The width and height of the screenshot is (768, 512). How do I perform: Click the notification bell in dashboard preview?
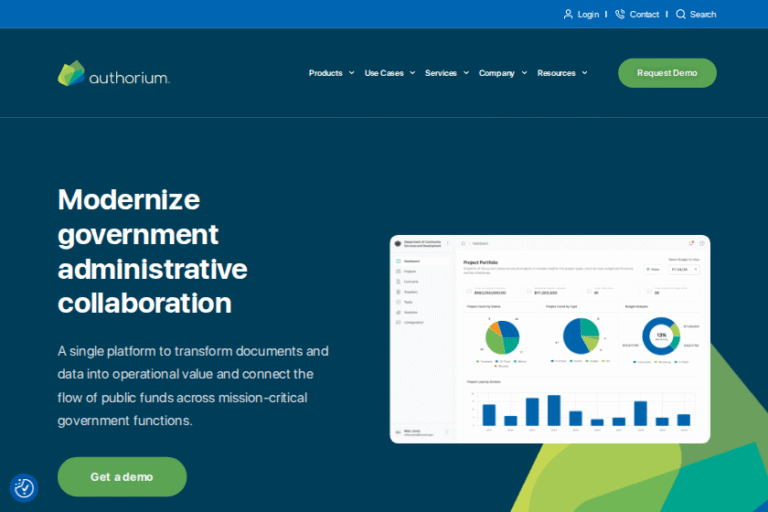click(690, 243)
